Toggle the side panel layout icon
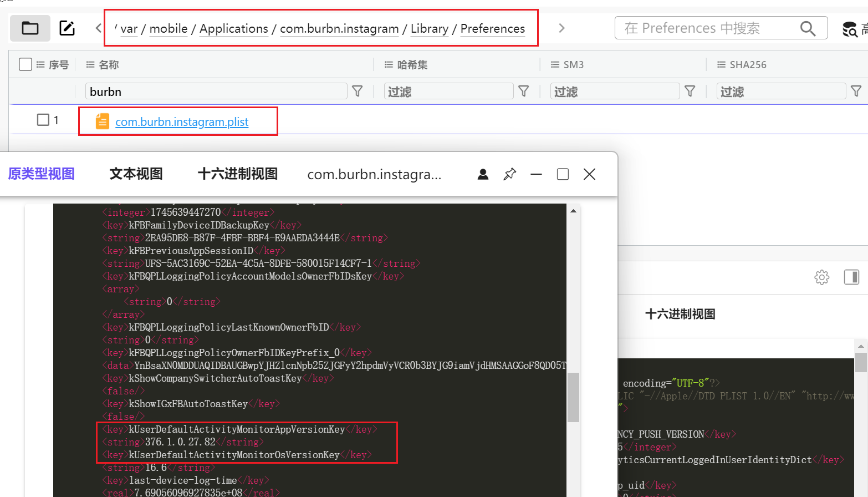868x497 pixels. [851, 277]
